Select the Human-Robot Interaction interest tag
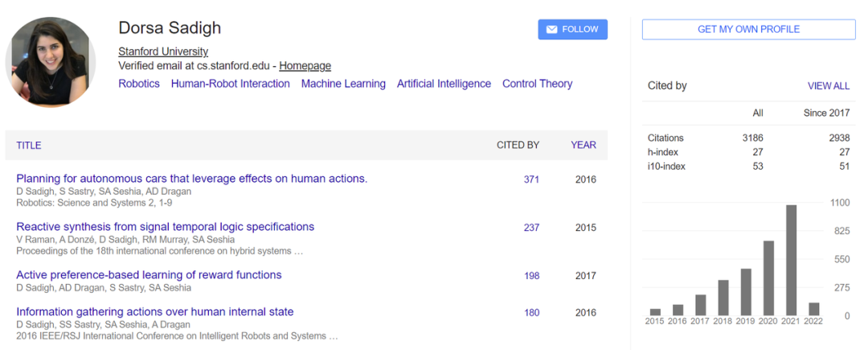This screenshot has width=868, height=350. [230, 84]
